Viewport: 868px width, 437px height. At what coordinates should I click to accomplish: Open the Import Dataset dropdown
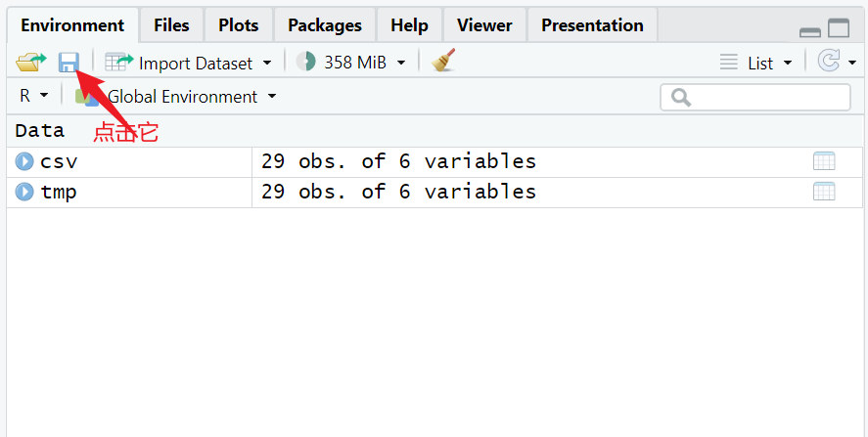(x=190, y=63)
